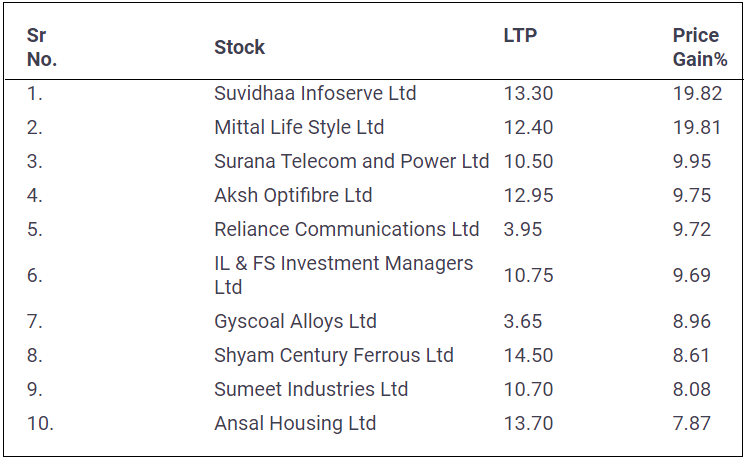This screenshot has width=747, height=460.
Task: Click the Stock column header
Action: click(x=240, y=47)
